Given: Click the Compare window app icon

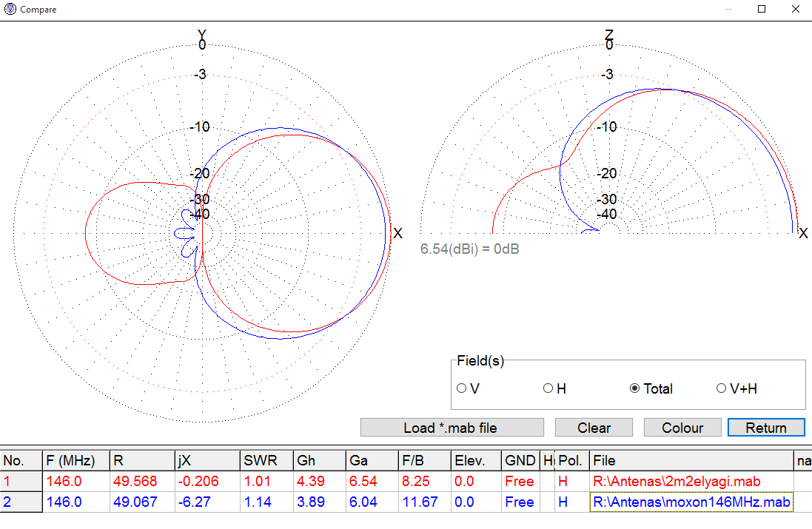Looking at the screenshot, I should 10,9.
